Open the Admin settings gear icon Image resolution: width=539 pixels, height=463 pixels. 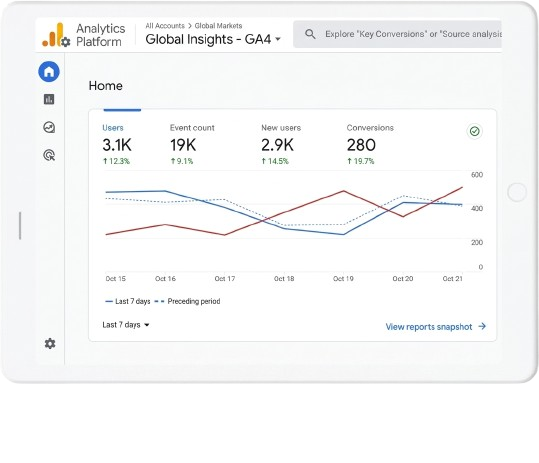click(x=50, y=343)
